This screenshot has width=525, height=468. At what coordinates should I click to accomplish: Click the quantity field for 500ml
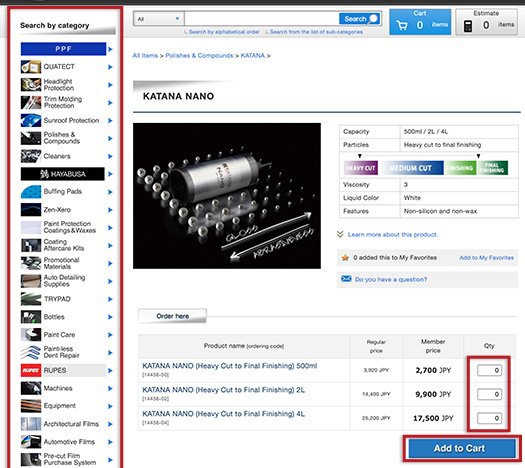[489, 370]
